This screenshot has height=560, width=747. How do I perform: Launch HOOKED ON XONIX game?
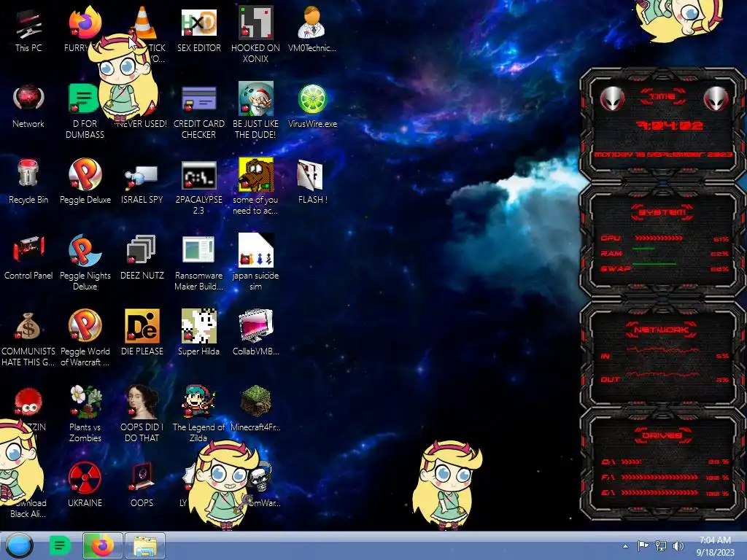coord(256,35)
